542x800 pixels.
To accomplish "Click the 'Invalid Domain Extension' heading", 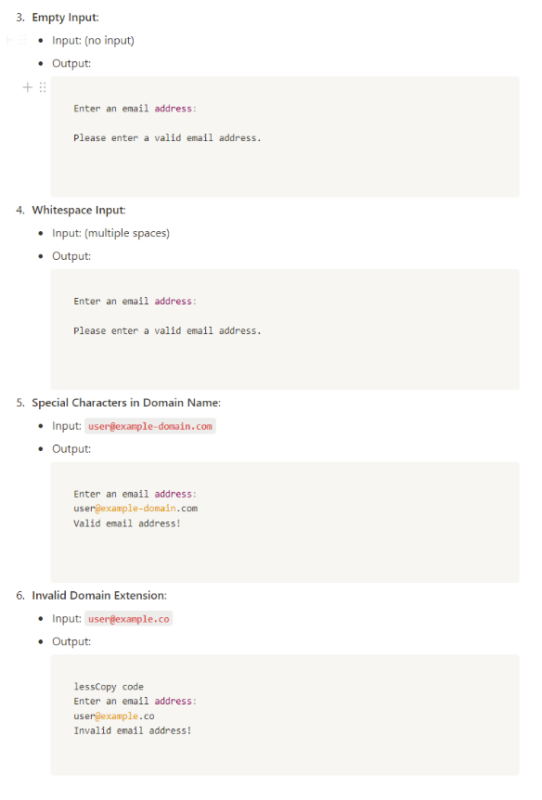I will coord(99,595).
